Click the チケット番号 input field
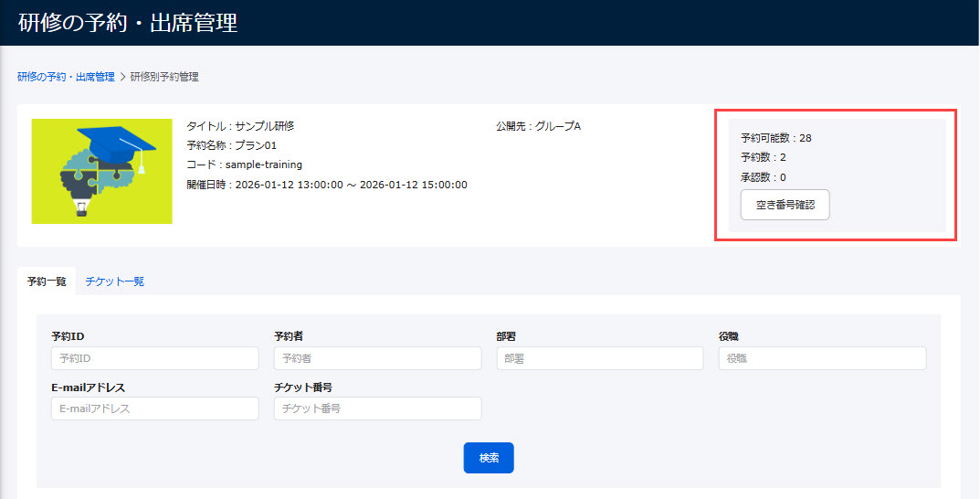Screen dimensions: 980x499 pyautogui.click(x=377, y=409)
